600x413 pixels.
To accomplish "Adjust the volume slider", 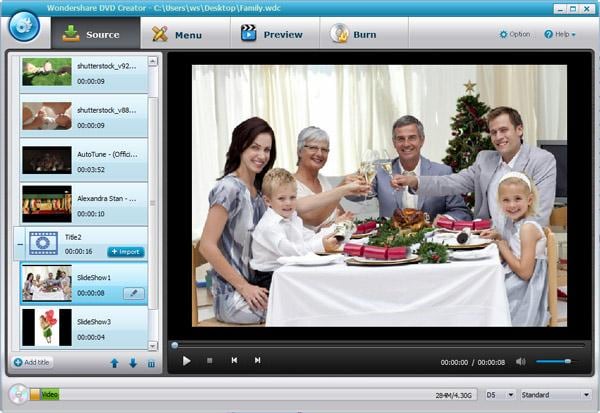I will [x=554, y=361].
